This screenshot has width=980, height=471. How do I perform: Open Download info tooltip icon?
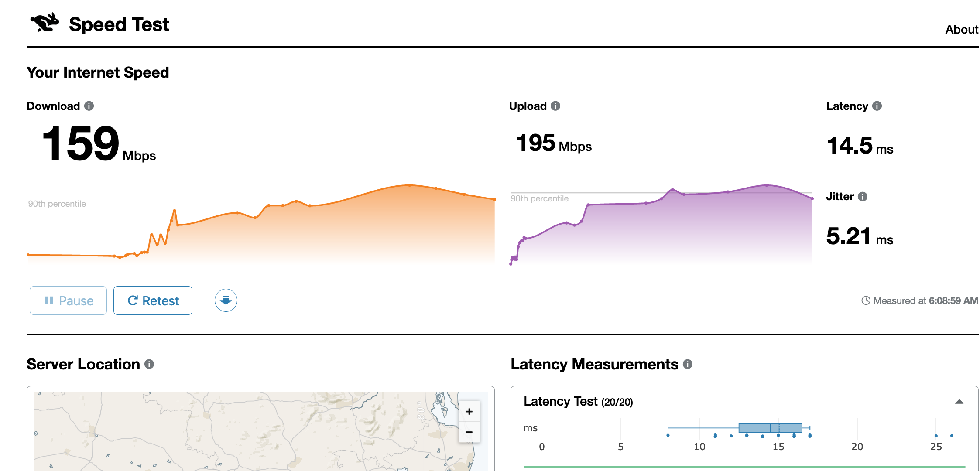89,106
